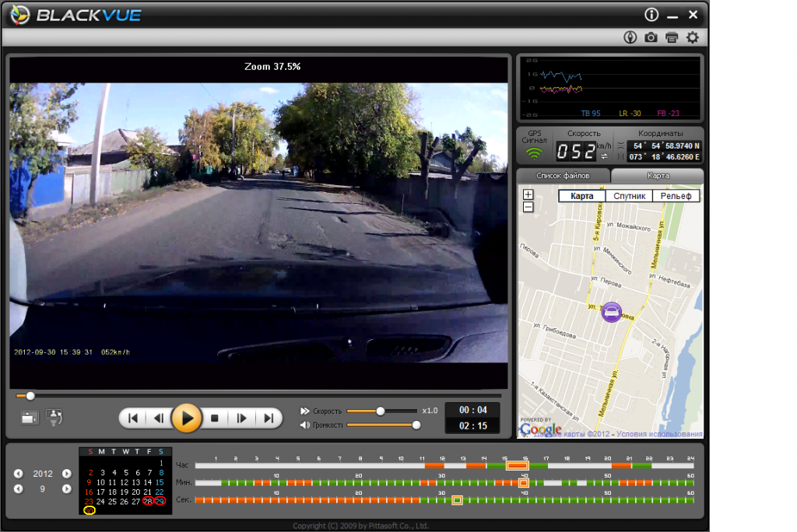This screenshot has width=797, height=532.
Task: Open the print dialog via printer icon
Action: pos(671,37)
